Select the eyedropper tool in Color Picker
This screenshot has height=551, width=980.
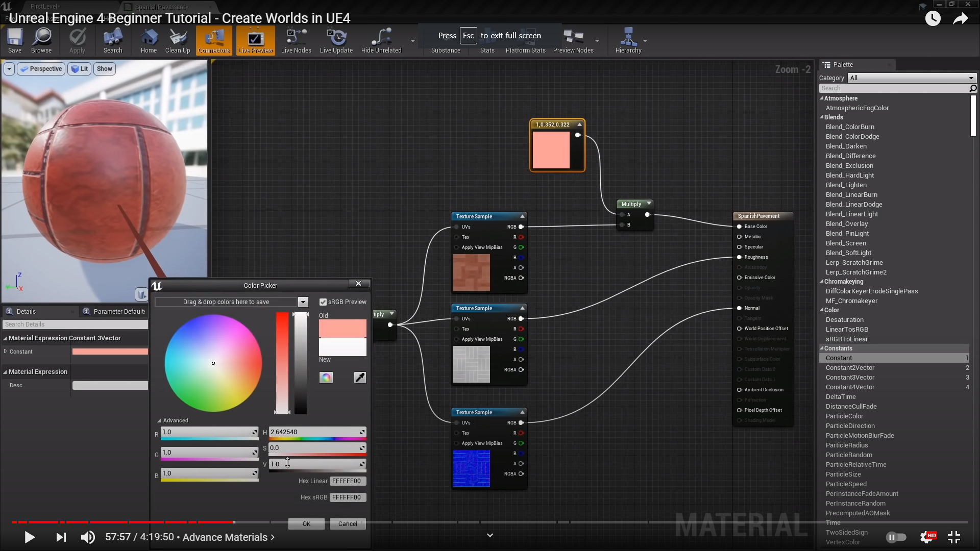click(360, 378)
